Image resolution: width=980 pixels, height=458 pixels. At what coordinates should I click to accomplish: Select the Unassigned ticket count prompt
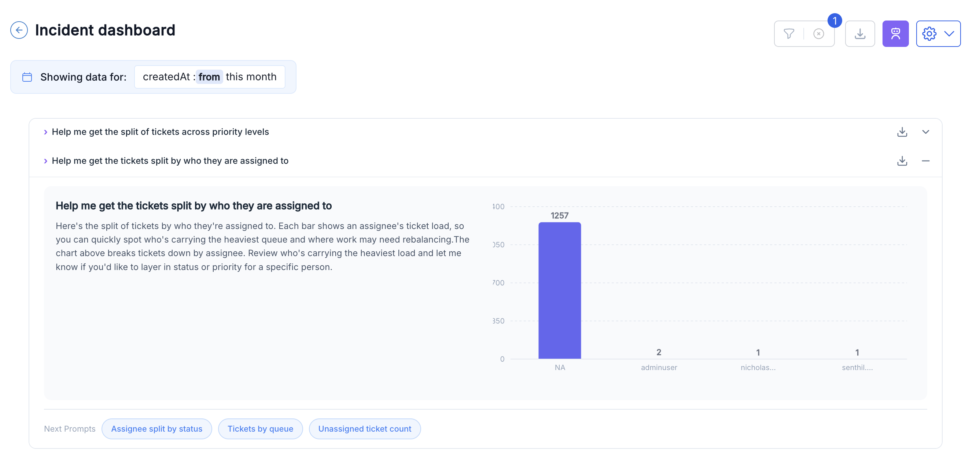(364, 429)
